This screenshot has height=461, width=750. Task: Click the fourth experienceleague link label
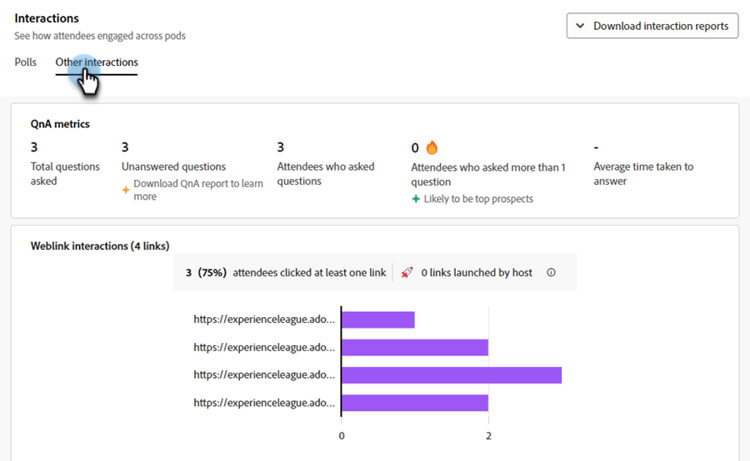point(265,403)
